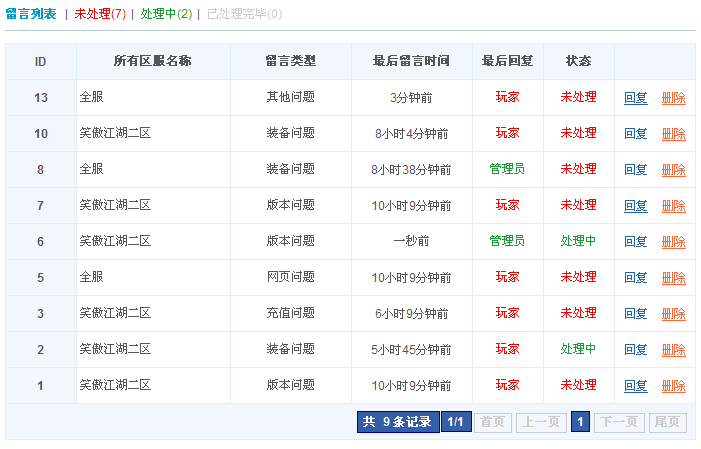Show 处理中(2) messages

point(166,14)
